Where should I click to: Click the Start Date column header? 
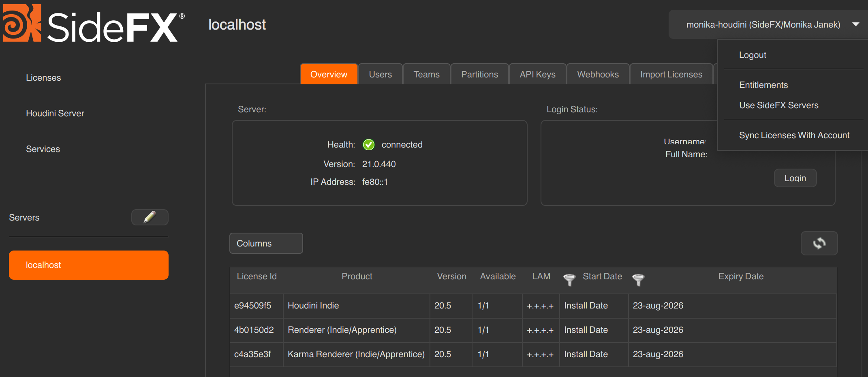(x=602, y=276)
